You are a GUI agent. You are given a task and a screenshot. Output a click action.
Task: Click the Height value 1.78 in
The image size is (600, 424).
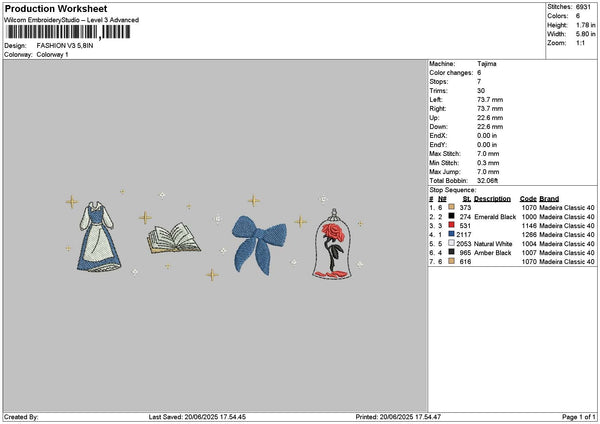point(585,25)
